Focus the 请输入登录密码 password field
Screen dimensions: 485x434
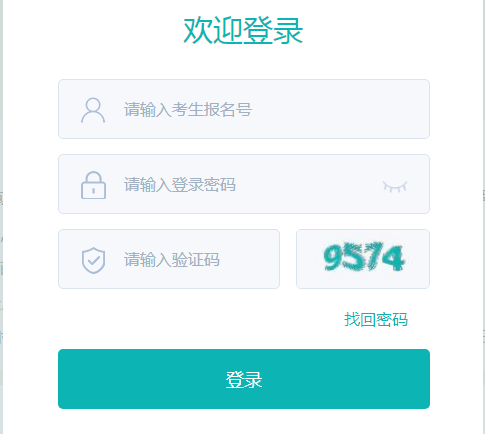point(244,184)
